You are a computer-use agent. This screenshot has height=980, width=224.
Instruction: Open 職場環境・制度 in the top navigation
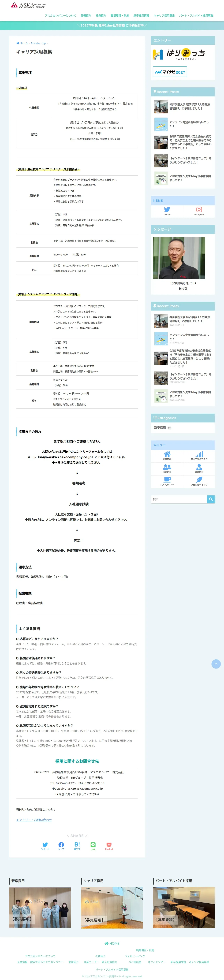click(x=120, y=16)
